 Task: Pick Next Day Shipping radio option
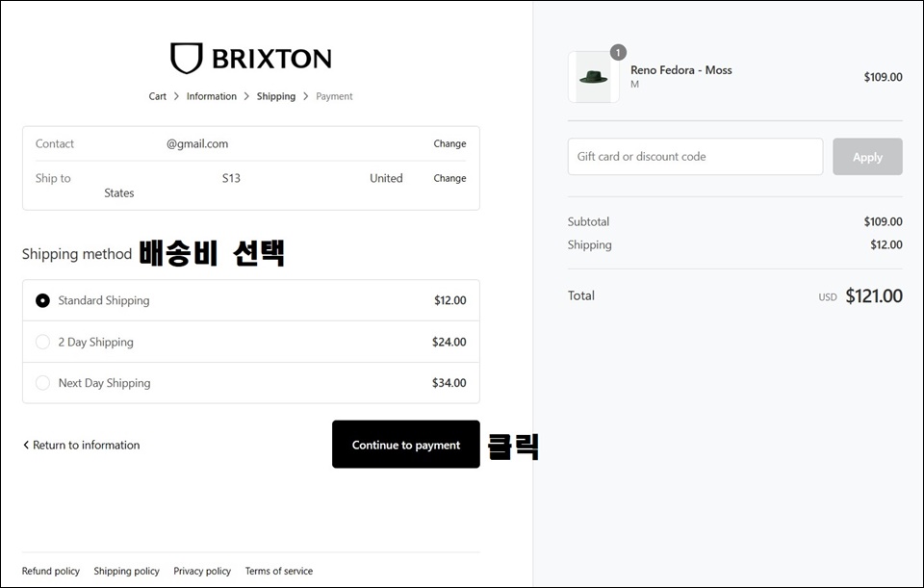pyautogui.click(x=42, y=383)
